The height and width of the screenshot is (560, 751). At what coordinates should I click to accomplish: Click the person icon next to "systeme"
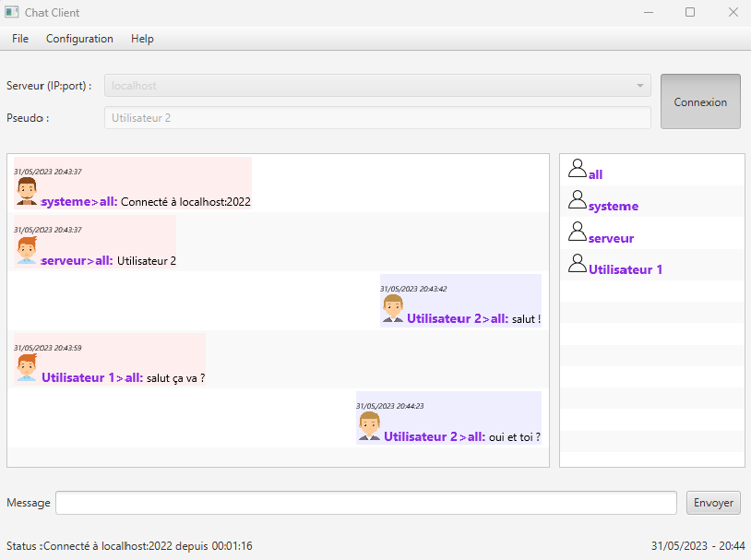(578, 200)
